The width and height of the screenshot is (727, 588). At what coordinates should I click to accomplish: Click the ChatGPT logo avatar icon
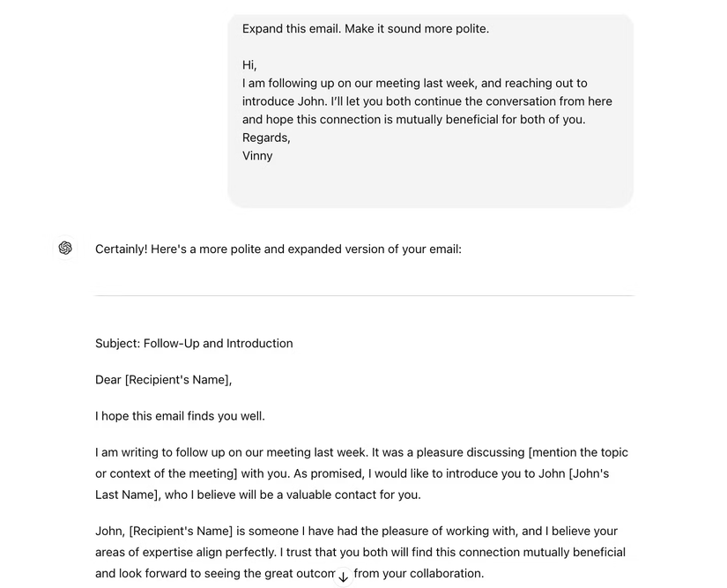(x=65, y=249)
